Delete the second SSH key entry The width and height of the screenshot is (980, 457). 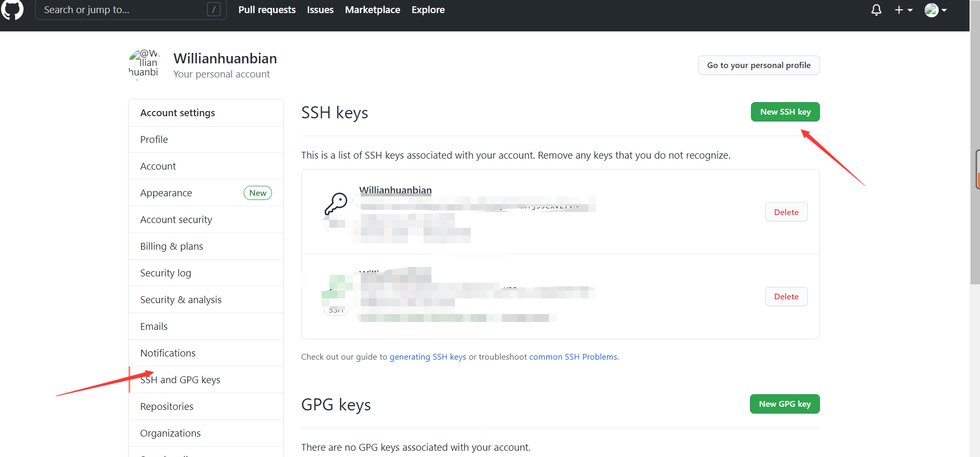[x=787, y=297]
